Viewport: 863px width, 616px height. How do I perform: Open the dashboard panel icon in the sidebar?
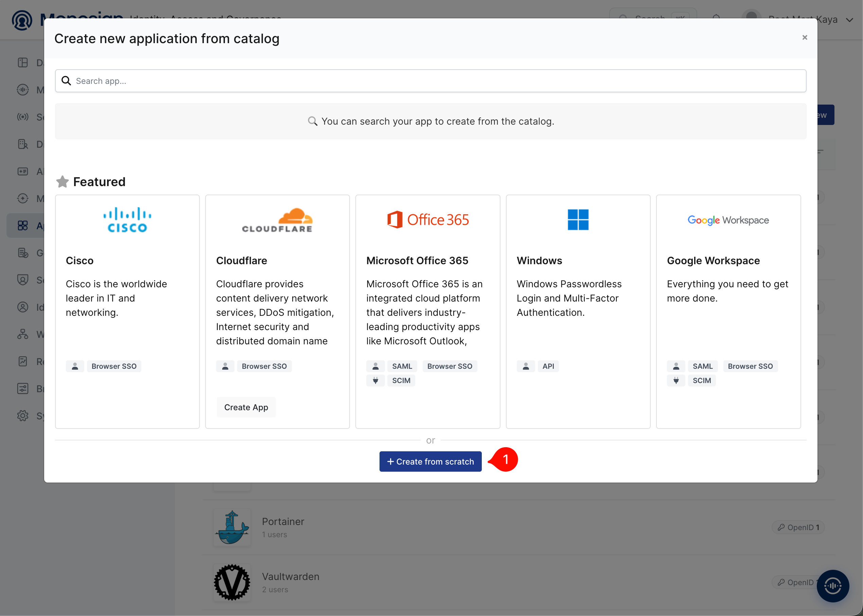pyautogui.click(x=23, y=62)
